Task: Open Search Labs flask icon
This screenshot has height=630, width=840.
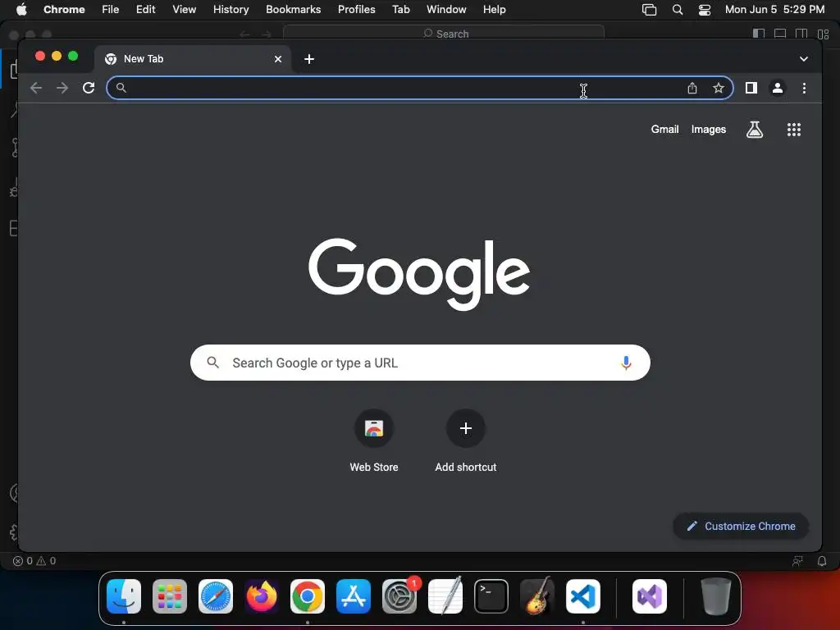Action: (755, 129)
